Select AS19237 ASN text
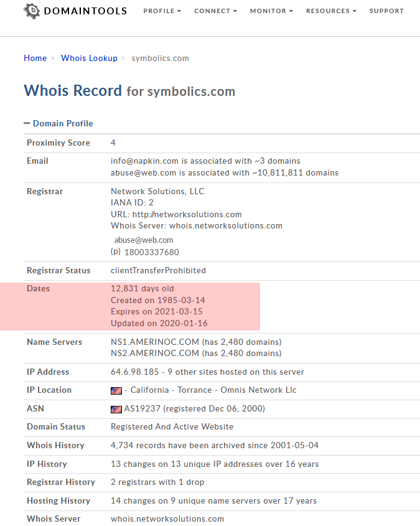The height and width of the screenshot is (526, 420). tap(195, 408)
